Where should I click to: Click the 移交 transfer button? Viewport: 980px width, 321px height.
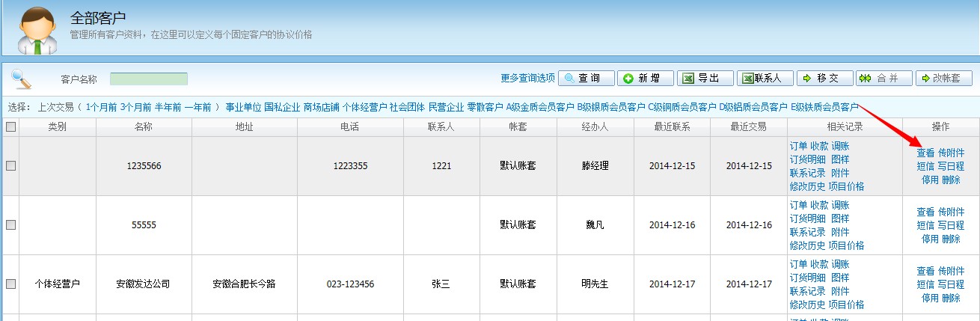pos(824,79)
